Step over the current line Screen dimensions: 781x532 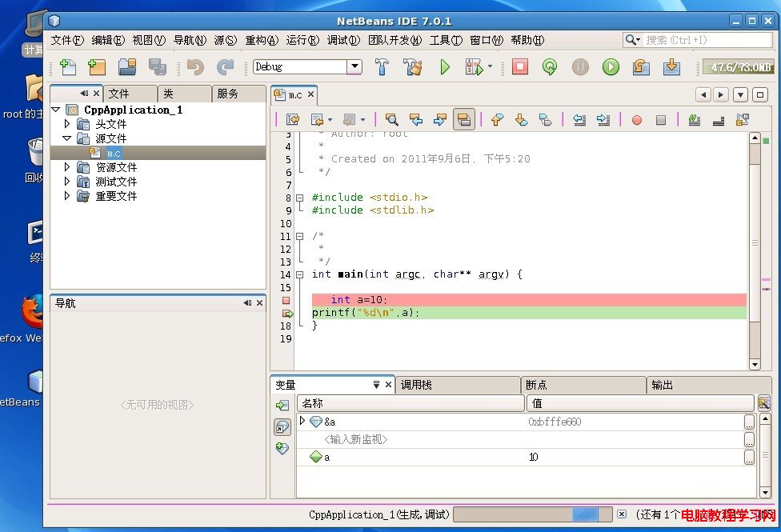[641, 66]
